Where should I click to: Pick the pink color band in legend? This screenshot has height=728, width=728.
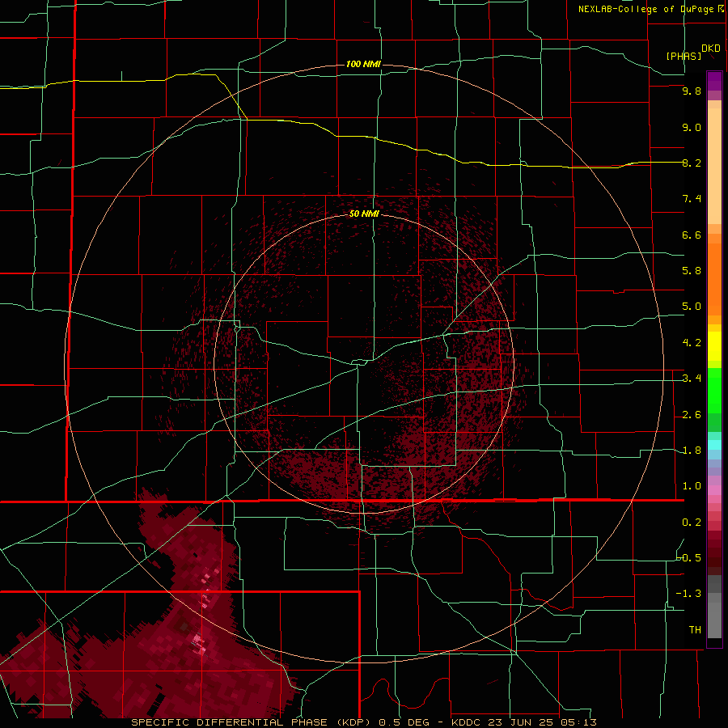[x=714, y=490]
